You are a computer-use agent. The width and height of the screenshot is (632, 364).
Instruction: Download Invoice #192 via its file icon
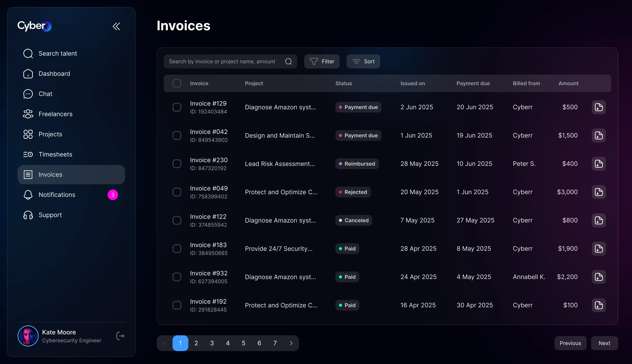click(598, 305)
